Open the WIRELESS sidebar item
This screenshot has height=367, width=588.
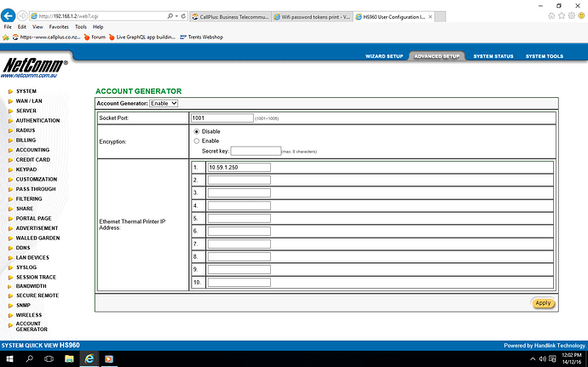[29, 315]
